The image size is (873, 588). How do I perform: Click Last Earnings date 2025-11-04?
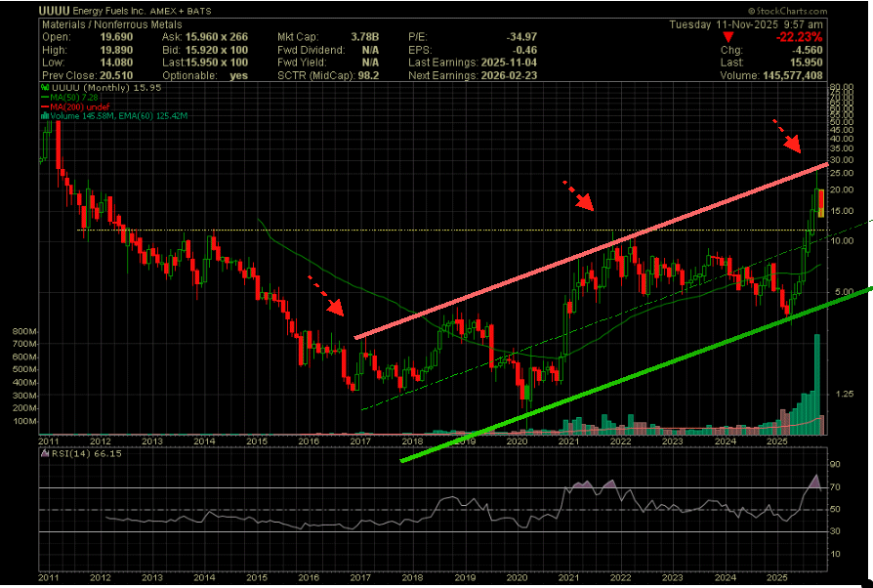pos(509,63)
